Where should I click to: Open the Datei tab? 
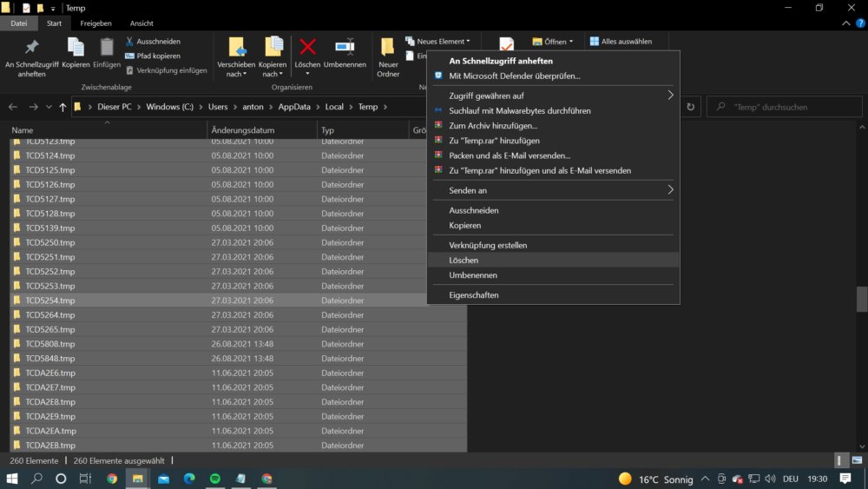[x=18, y=23]
